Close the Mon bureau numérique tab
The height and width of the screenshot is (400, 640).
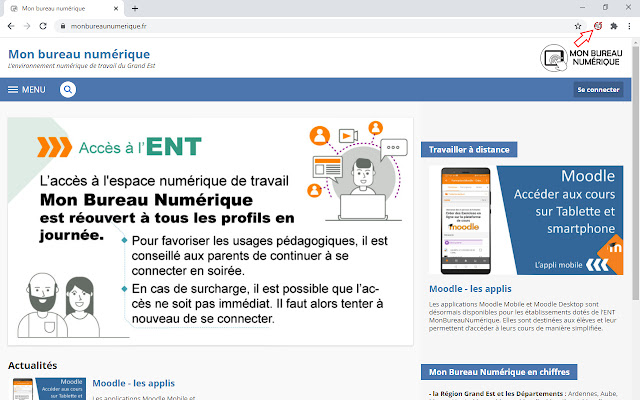pos(116,8)
